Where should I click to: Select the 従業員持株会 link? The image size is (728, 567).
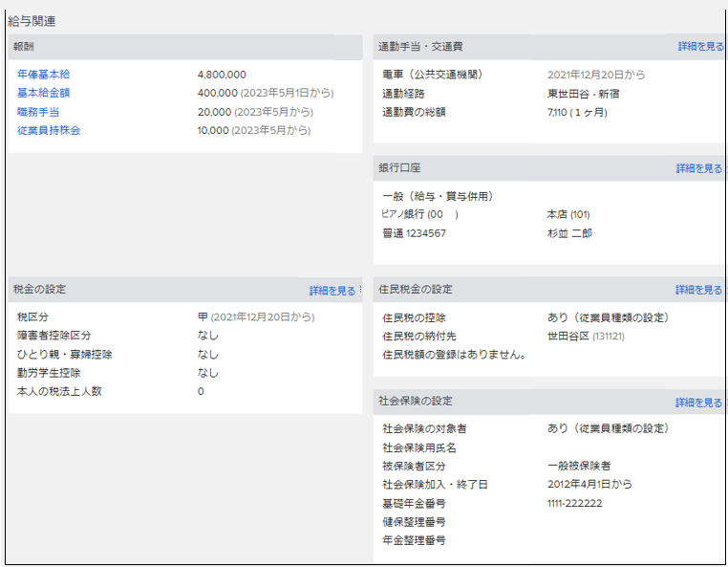(49, 131)
